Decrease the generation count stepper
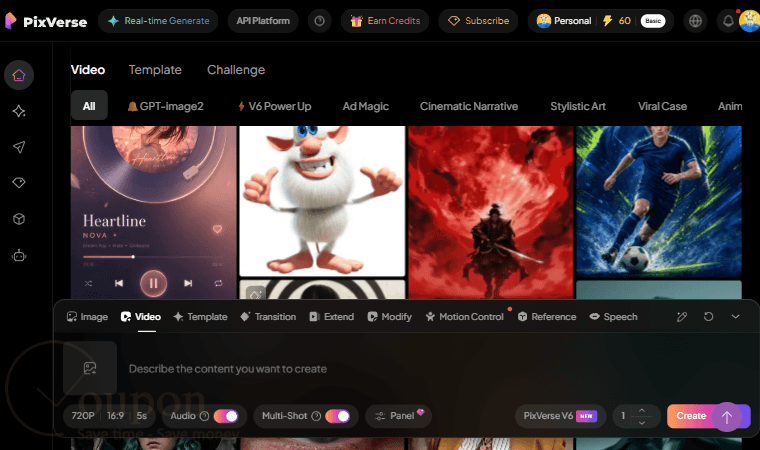Image resolution: width=760 pixels, height=450 pixels. pos(642,422)
